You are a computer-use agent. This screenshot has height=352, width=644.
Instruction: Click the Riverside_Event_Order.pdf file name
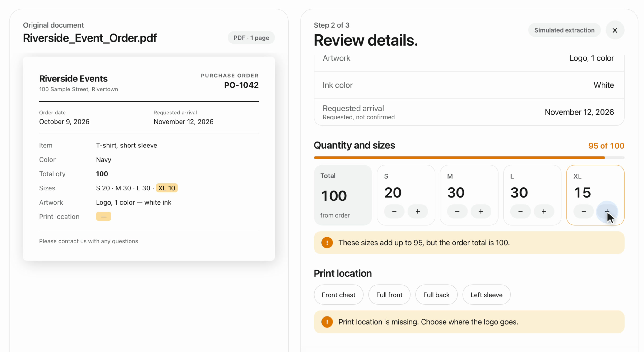pyautogui.click(x=90, y=38)
